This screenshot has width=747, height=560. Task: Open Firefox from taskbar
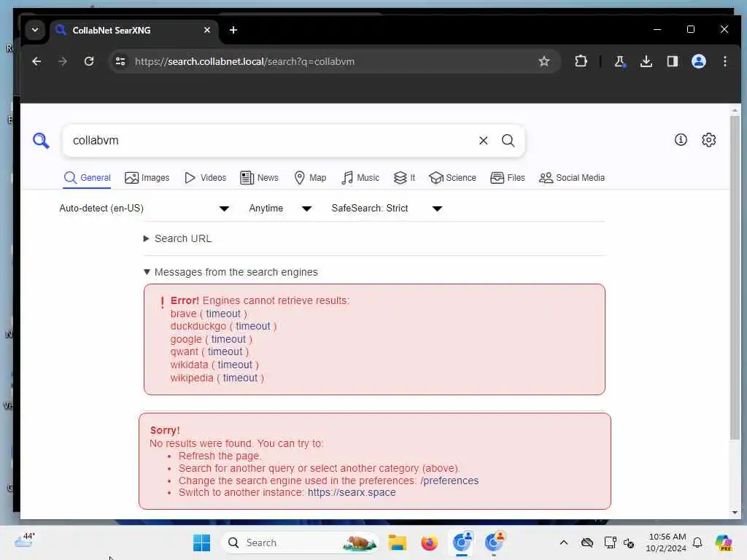click(x=429, y=542)
